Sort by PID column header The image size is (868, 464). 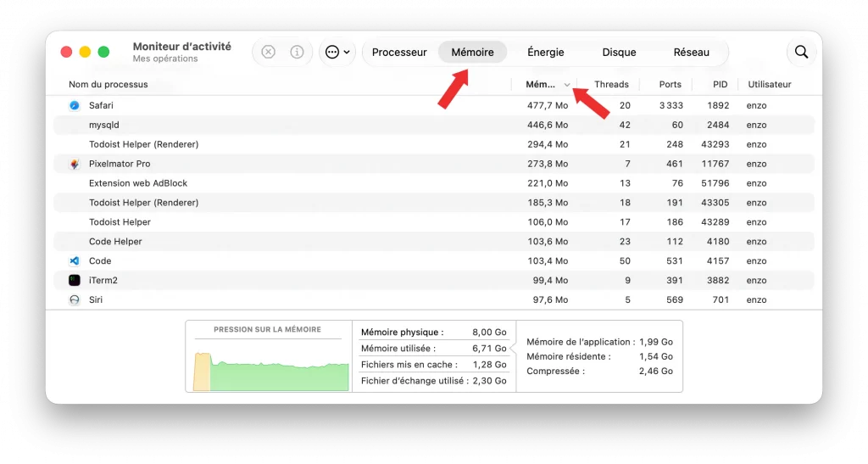coord(720,84)
